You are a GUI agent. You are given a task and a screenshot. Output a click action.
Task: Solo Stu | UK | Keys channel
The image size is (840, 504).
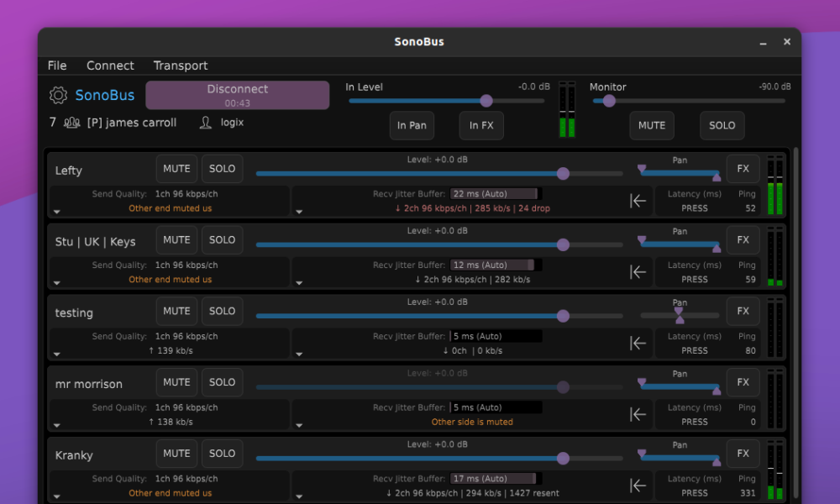tap(223, 240)
